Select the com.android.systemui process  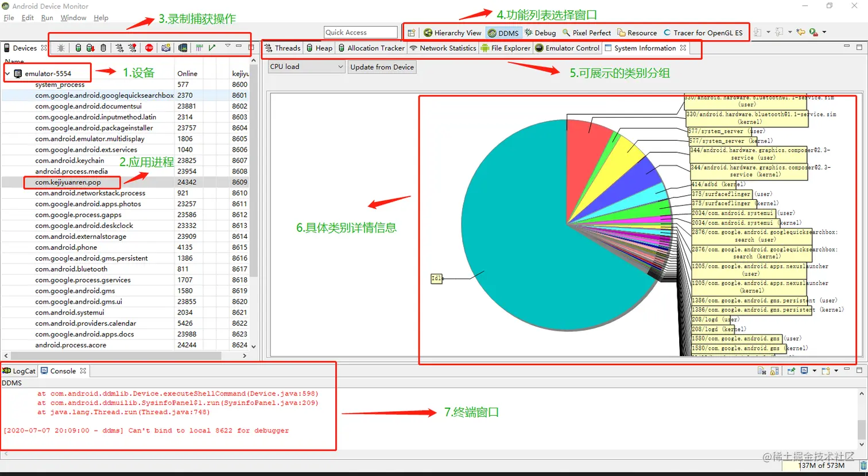pyautogui.click(x=126, y=312)
